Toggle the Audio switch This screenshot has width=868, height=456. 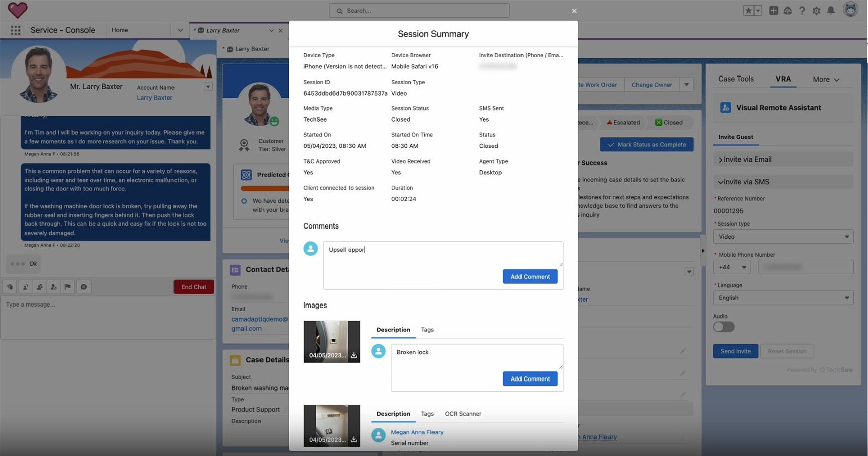tap(723, 327)
